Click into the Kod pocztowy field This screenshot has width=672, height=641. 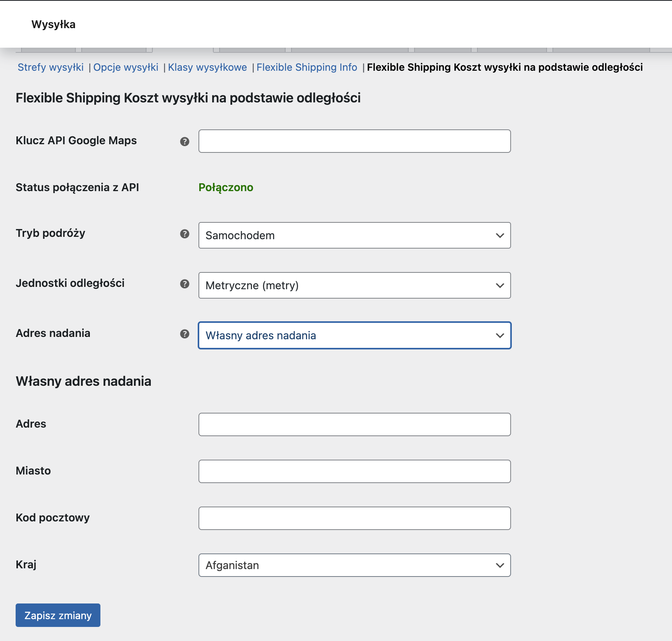click(355, 518)
